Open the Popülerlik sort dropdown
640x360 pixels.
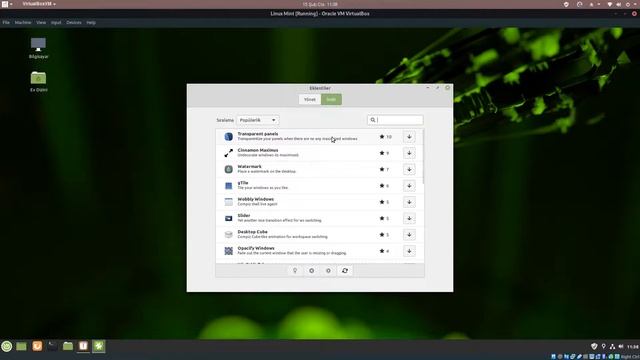(258, 120)
